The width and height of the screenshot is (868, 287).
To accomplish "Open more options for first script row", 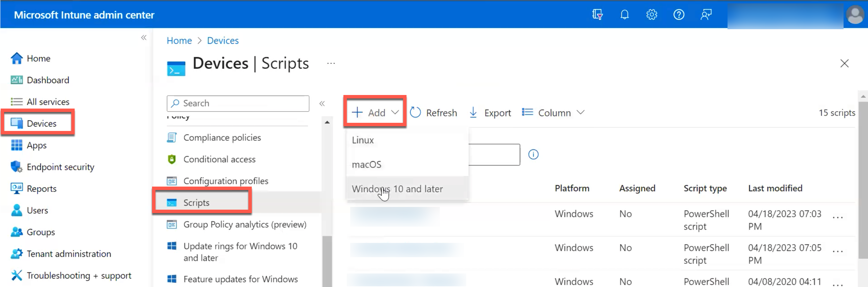I will pos(837,217).
